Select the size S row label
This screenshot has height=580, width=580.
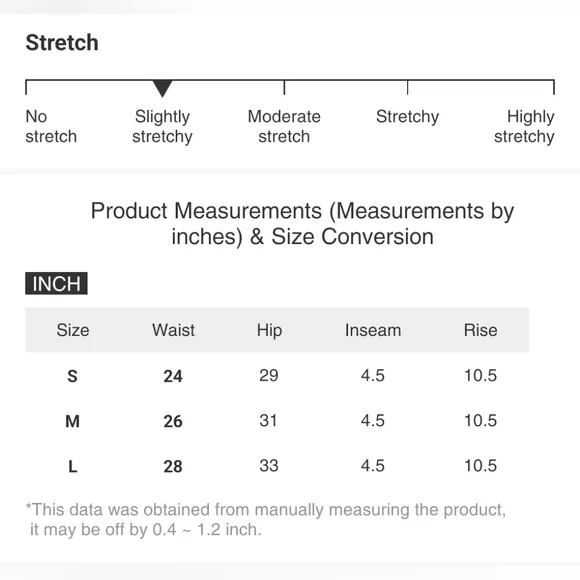pyautogui.click(x=72, y=376)
